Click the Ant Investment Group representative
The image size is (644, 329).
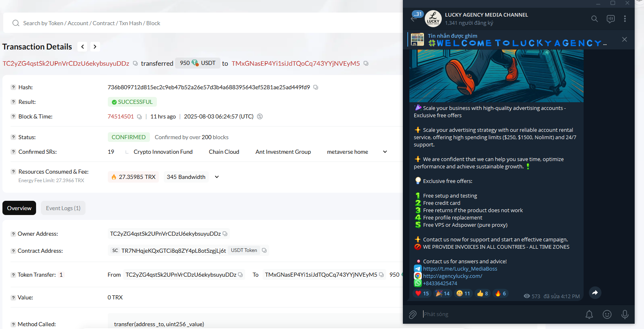tap(283, 152)
